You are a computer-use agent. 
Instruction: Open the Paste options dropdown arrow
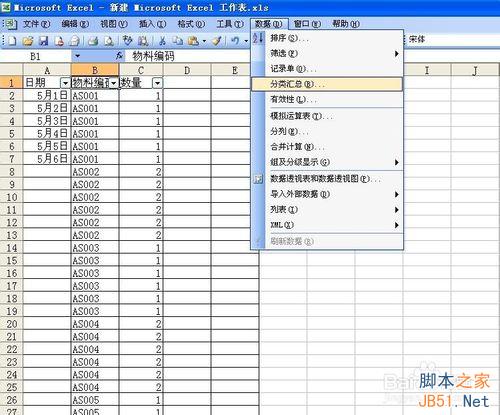point(204,41)
